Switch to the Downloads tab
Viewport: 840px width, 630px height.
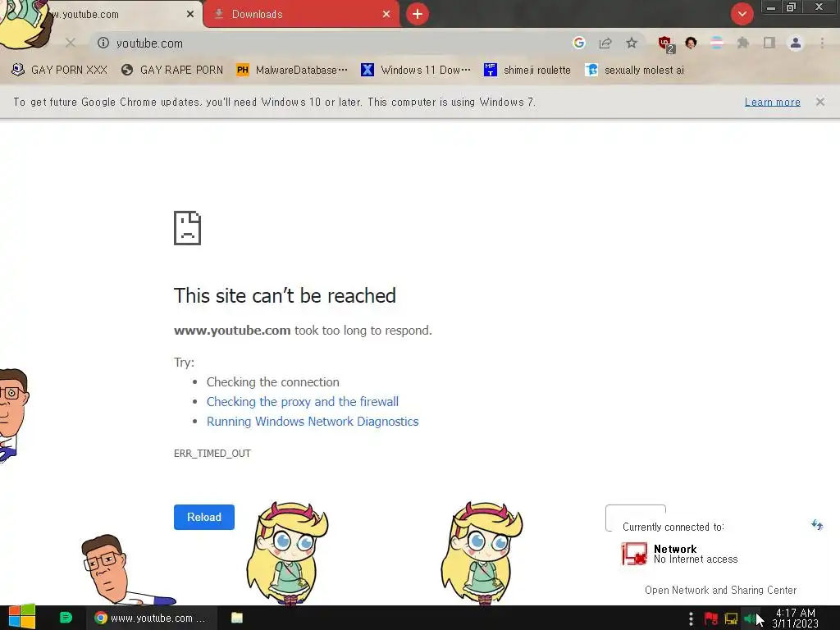pyautogui.click(x=302, y=15)
